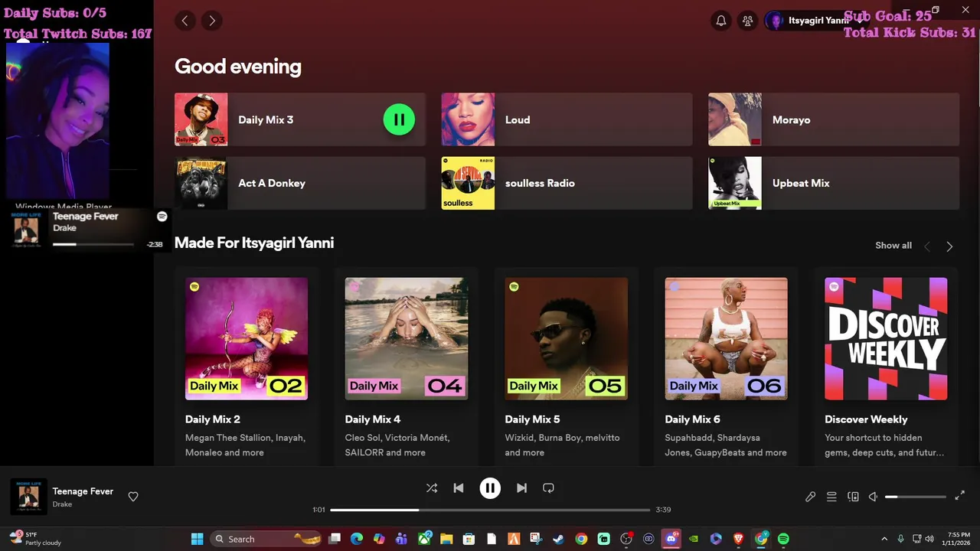
Task: Click the Daily Mix 4 card title
Action: [x=373, y=419]
